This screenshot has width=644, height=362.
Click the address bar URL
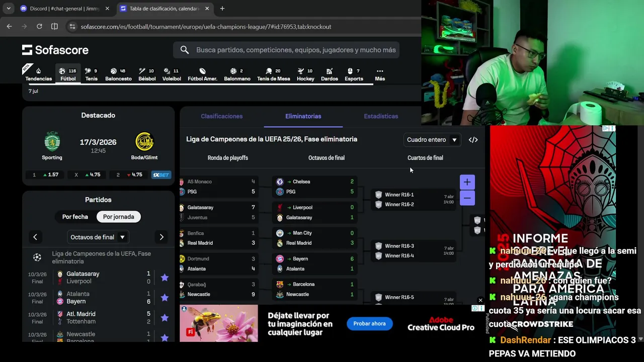coord(206,27)
